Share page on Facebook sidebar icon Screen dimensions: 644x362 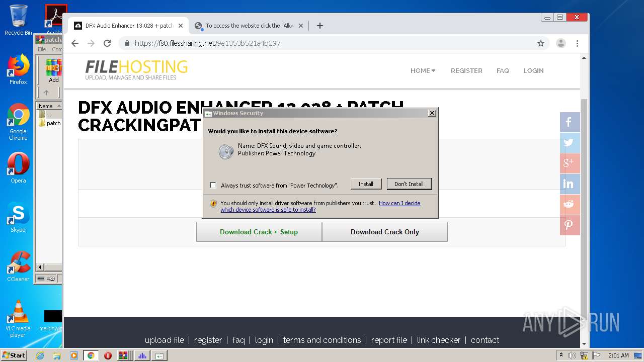pos(570,122)
